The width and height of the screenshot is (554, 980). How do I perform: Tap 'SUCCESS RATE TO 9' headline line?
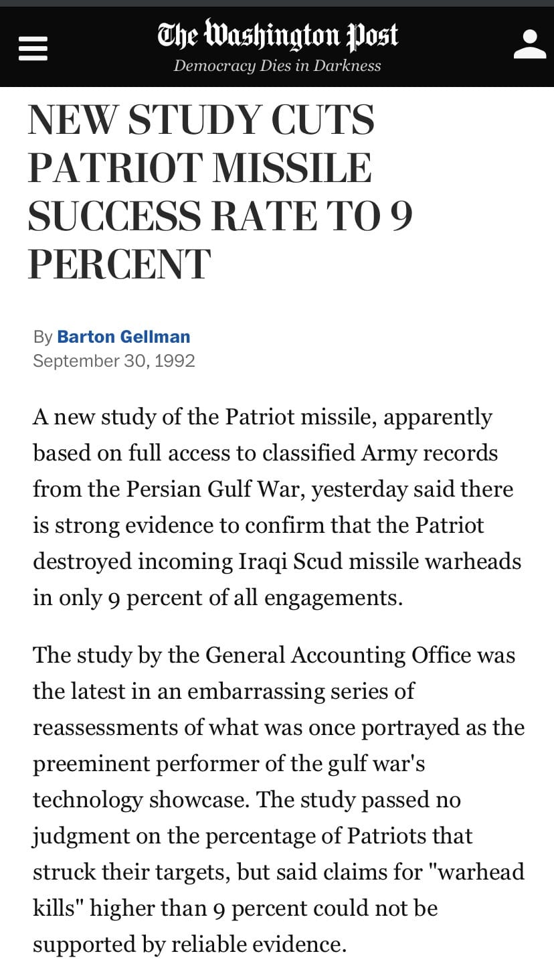coord(220,216)
